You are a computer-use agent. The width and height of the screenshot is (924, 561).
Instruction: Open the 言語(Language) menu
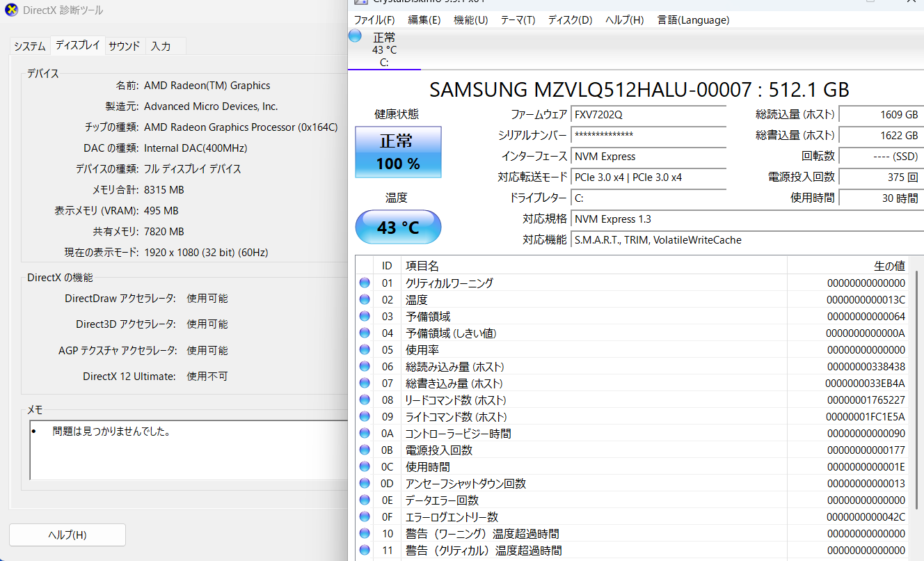click(693, 20)
